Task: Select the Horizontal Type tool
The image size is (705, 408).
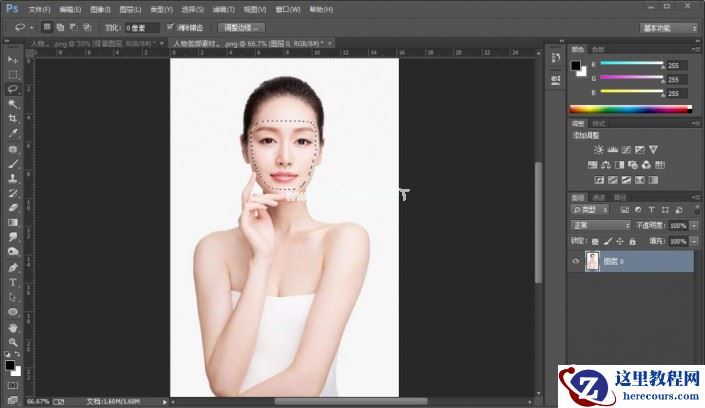Action: click(x=13, y=282)
